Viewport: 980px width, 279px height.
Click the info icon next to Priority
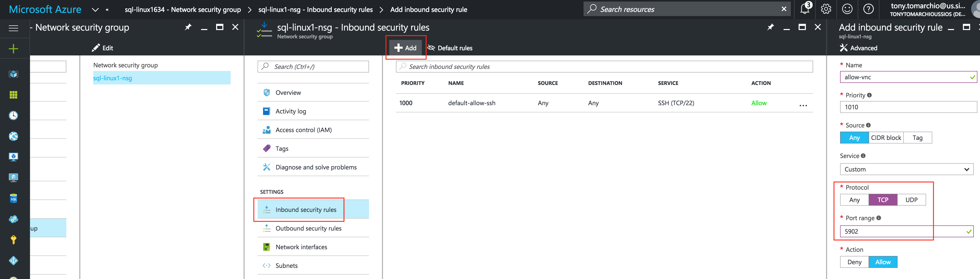pos(869,95)
